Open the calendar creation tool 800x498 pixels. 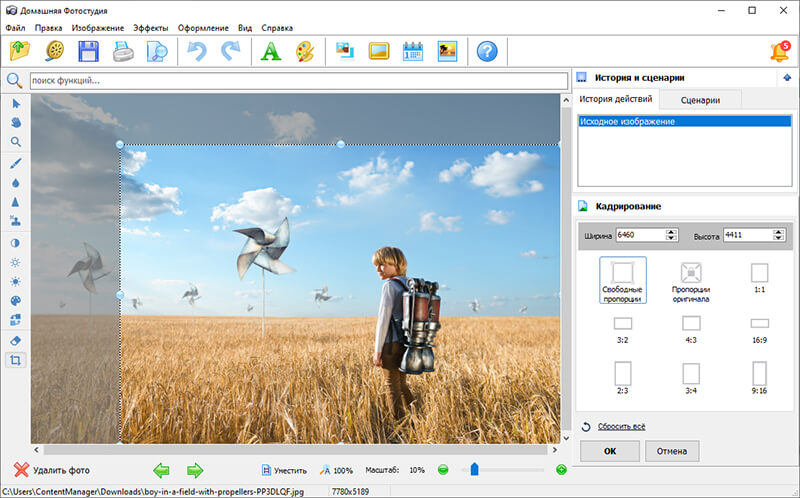coord(413,51)
